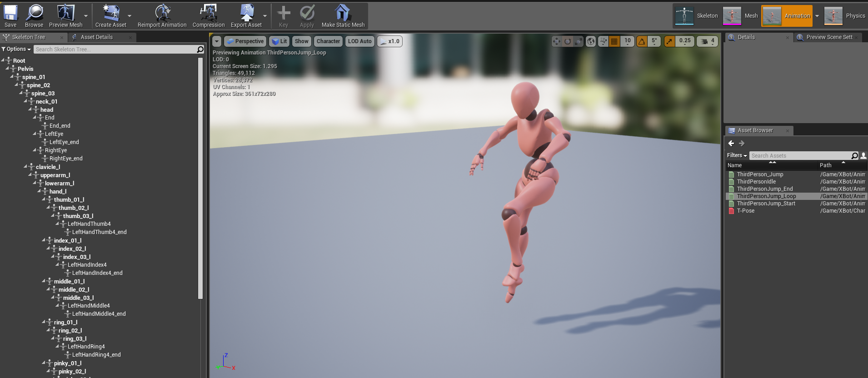Toggle rotation angle snapping
868x378 pixels.
point(642,41)
